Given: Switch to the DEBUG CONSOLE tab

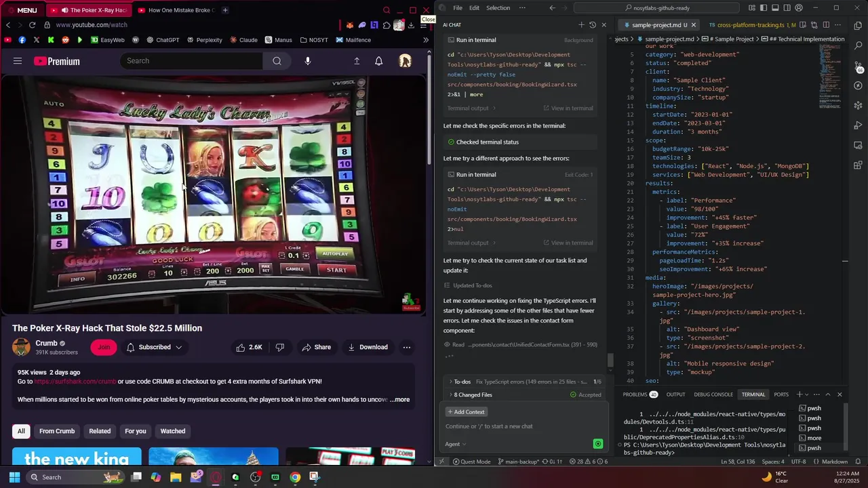Looking at the screenshot, I should (713, 394).
